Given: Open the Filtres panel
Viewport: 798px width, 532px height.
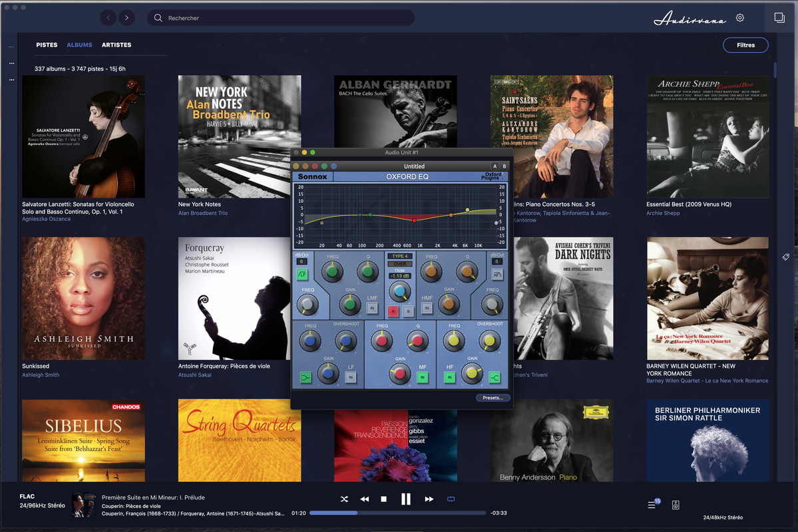Looking at the screenshot, I should 745,45.
